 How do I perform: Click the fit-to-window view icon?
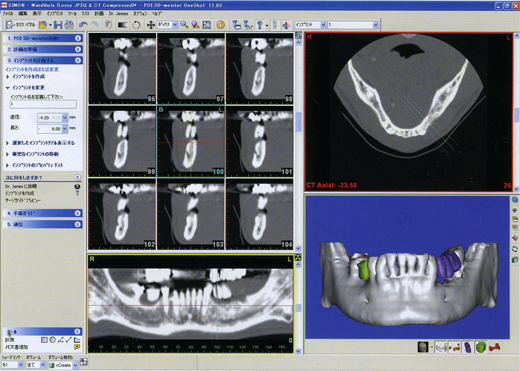(207, 25)
